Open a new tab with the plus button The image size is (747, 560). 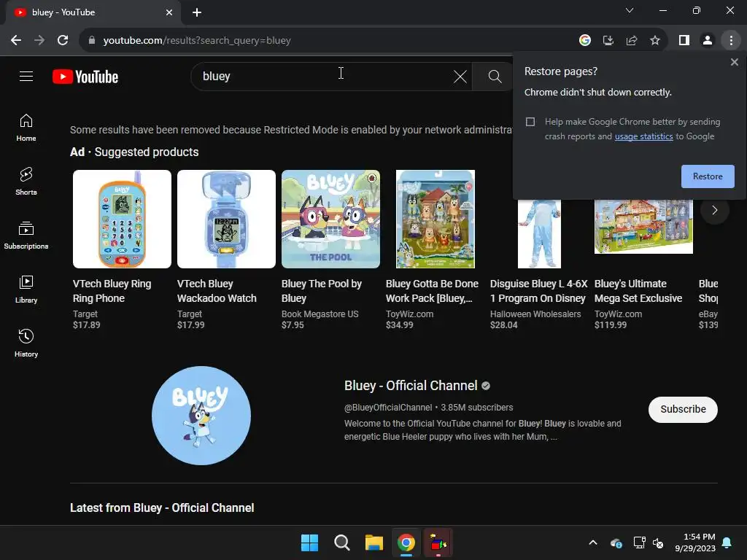pos(197,12)
